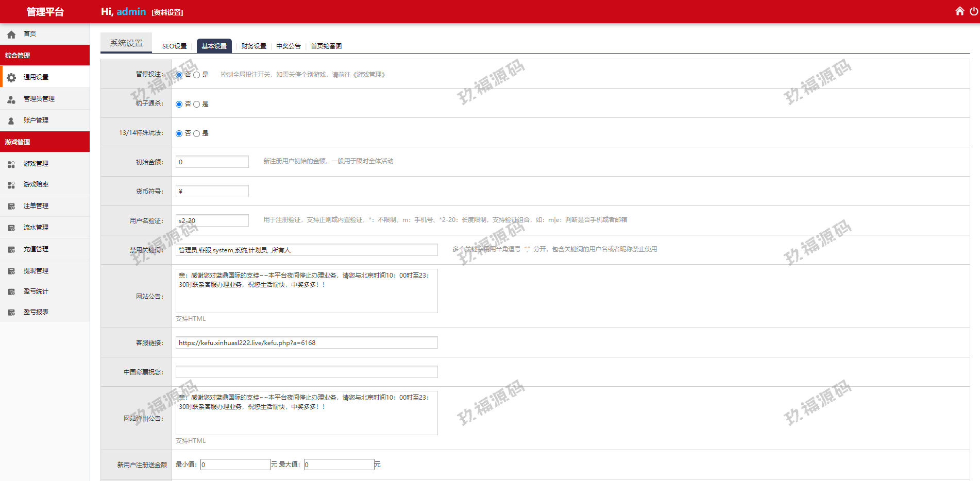Focus the 初始金额 input field
Viewport: 980px width, 481px height.
212,162
